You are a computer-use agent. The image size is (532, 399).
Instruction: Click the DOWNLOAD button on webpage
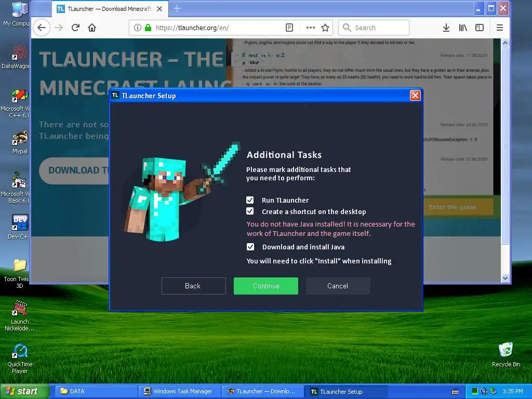74,170
